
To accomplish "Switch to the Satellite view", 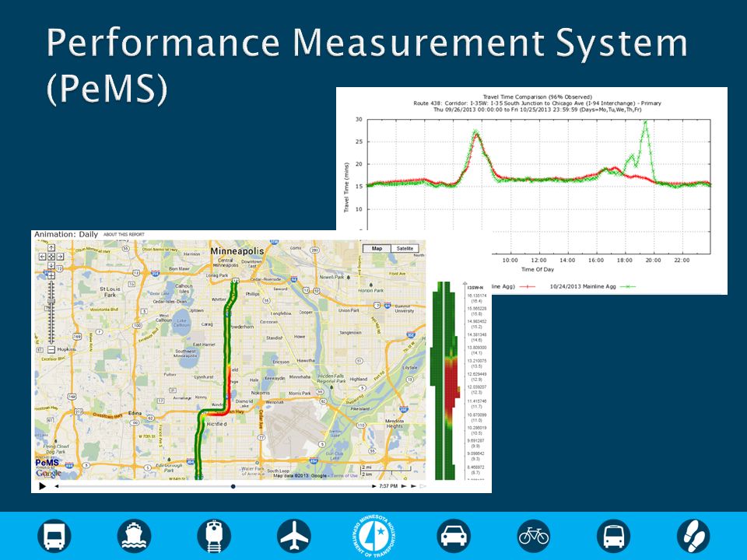I will pos(405,249).
